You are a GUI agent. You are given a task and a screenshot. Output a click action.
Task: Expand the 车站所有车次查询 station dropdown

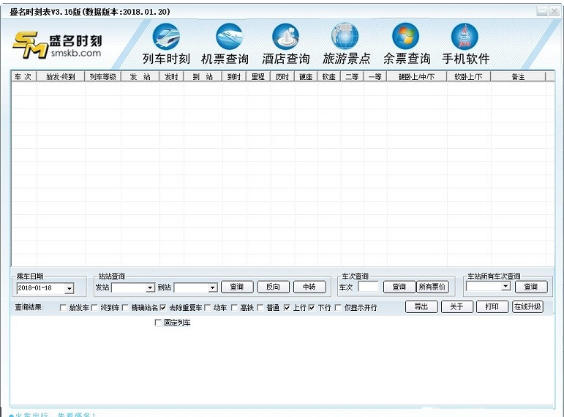(506, 286)
